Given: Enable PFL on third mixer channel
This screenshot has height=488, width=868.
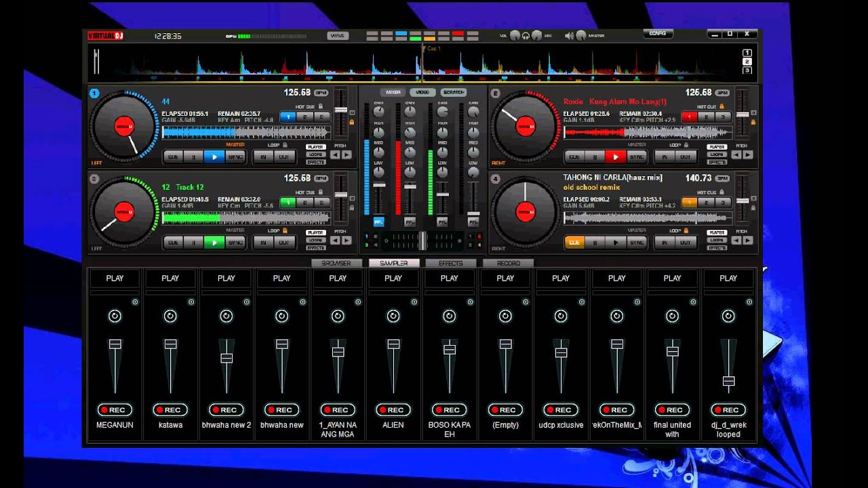Looking at the screenshot, I should click(x=442, y=222).
